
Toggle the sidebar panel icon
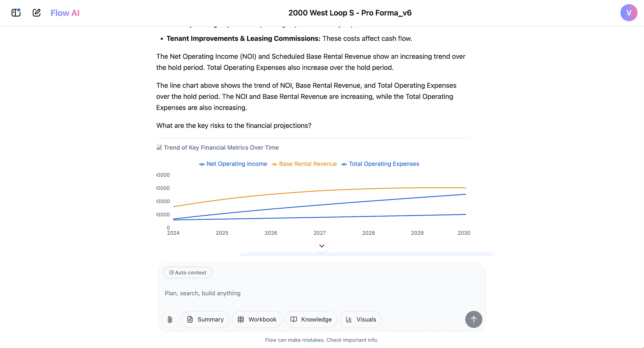[16, 13]
